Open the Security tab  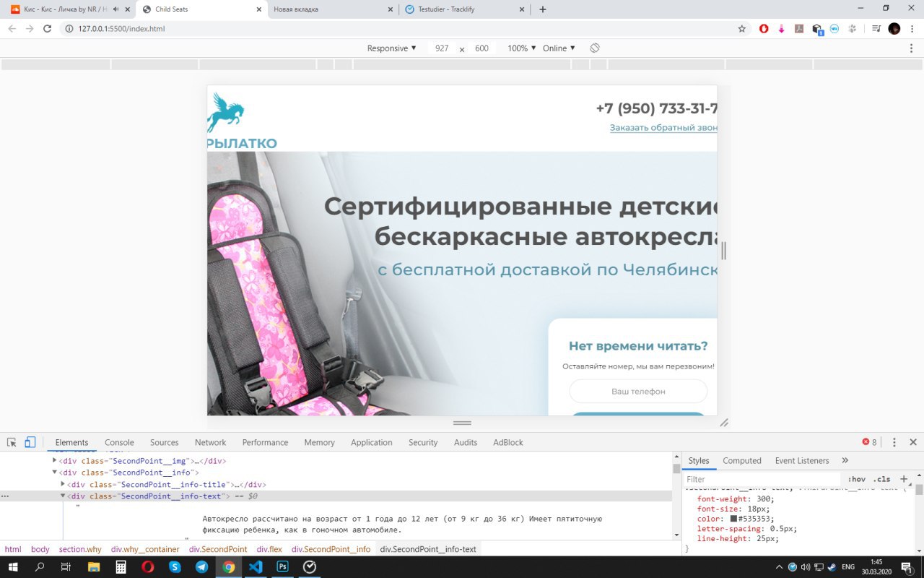click(423, 442)
